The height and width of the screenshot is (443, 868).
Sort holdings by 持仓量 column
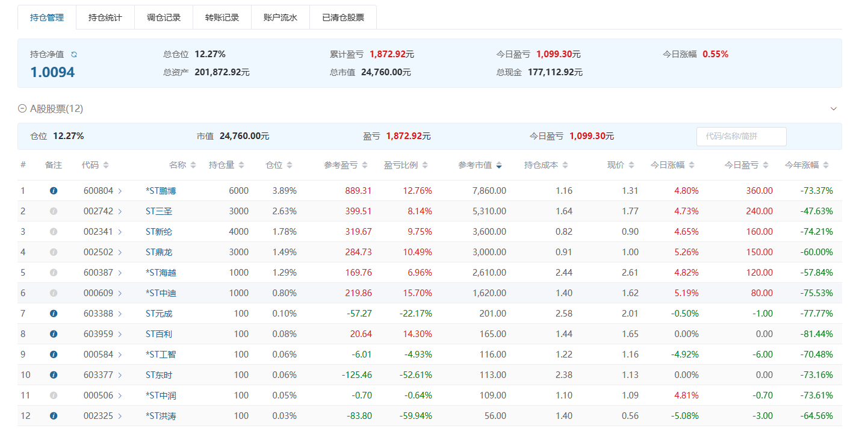[226, 165]
